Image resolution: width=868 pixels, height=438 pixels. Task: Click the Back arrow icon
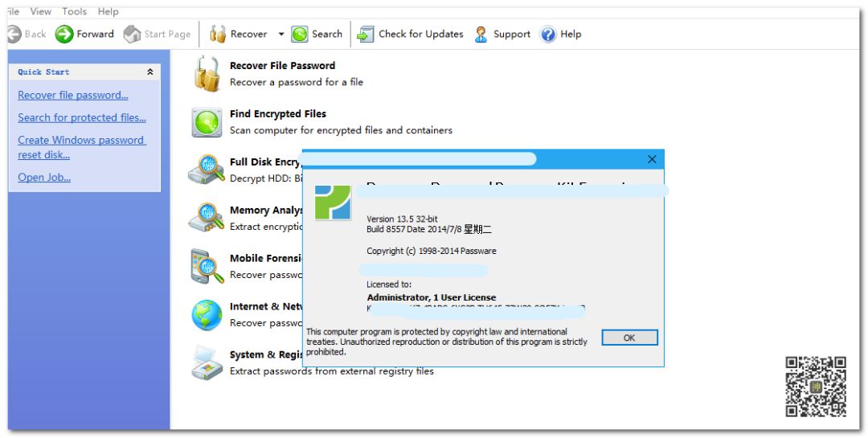[x=14, y=35]
